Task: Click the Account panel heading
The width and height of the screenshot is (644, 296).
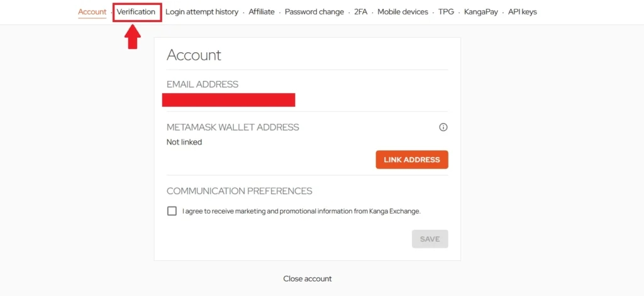Action: [194, 55]
